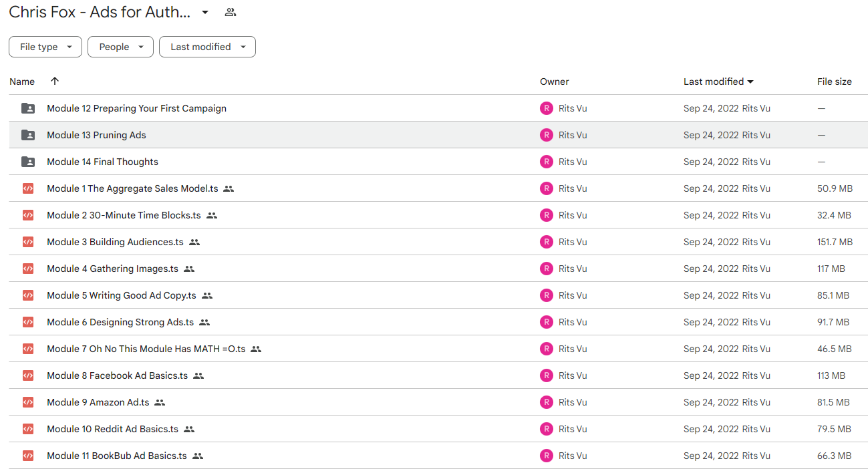Image resolution: width=868 pixels, height=473 pixels.
Task: Click shared icon next to Module 5 Writing Good Ad Copy.ts
Action: pos(207,295)
